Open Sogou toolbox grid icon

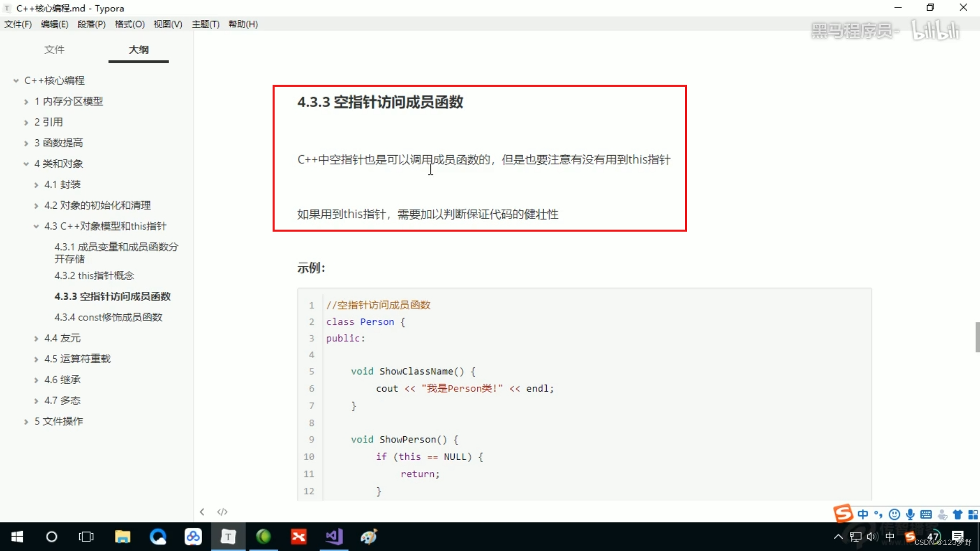tap(973, 514)
